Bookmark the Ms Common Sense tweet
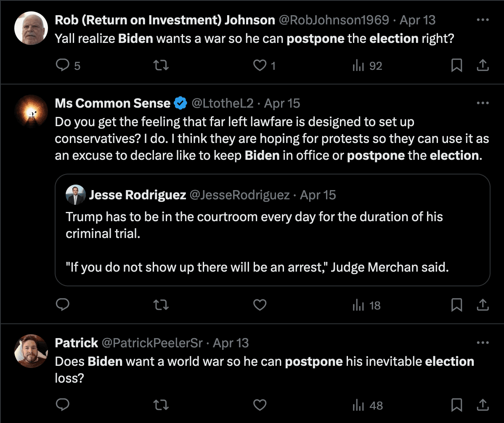504x423 pixels. pos(456,305)
